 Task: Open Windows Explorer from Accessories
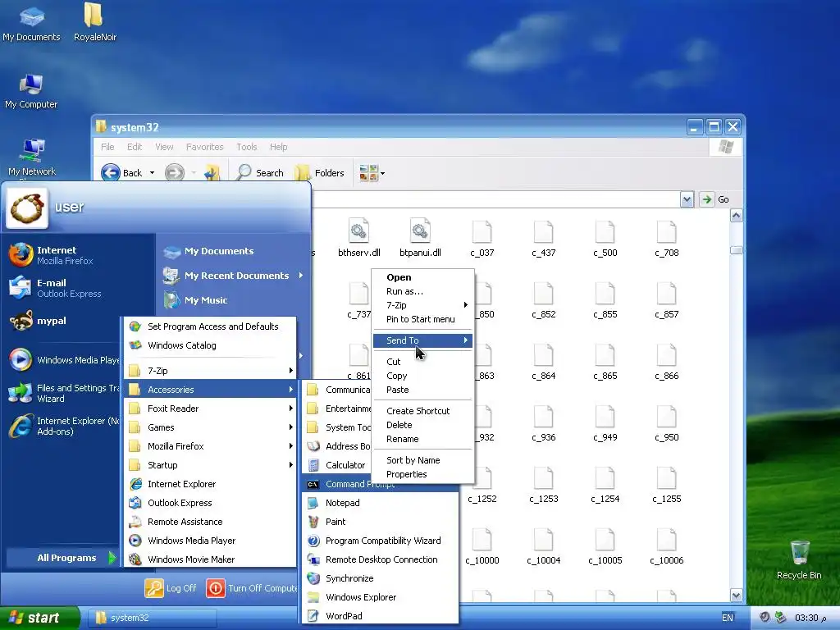click(381, 597)
